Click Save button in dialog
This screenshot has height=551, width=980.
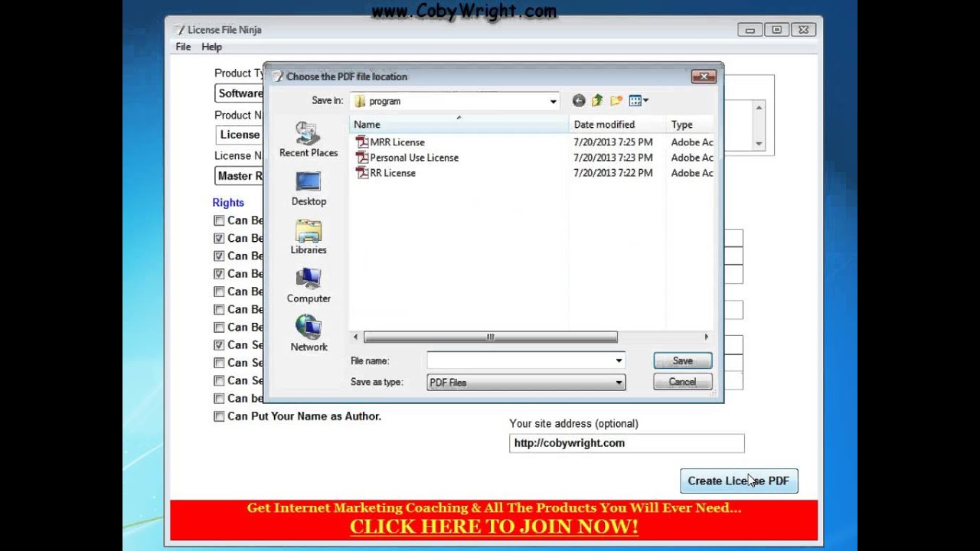point(682,360)
